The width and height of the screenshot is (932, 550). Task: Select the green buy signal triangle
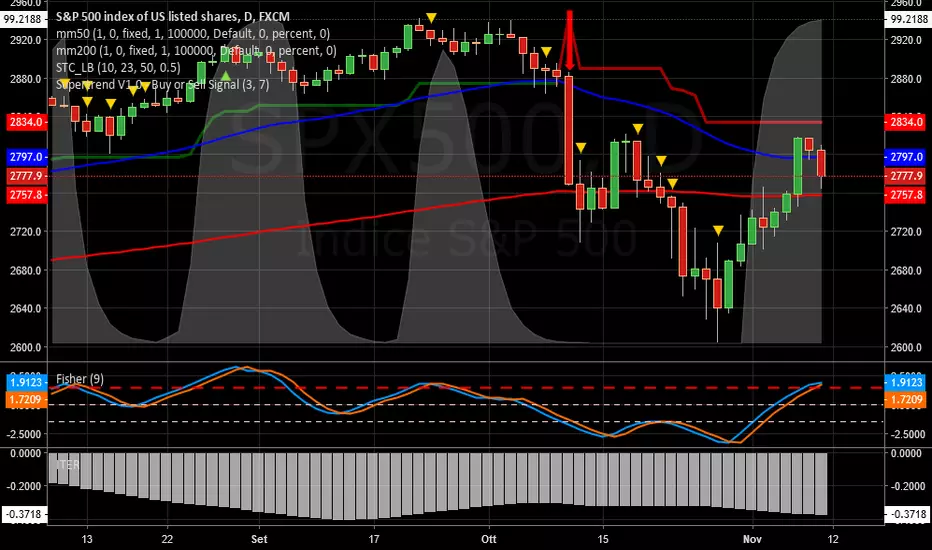pyautogui.click(x=225, y=76)
